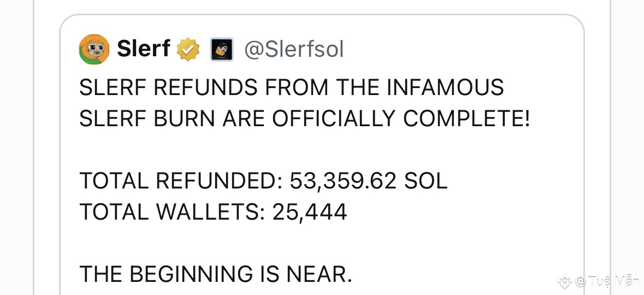644x295 pixels.
Task: Open the Slerf display name
Action: click(x=144, y=50)
